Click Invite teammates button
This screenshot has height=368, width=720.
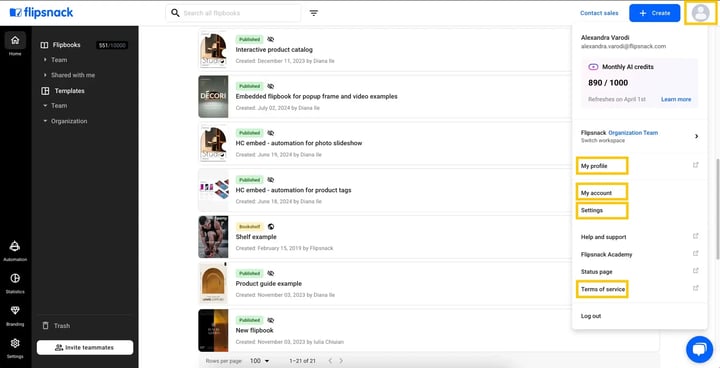pyautogui.click(x=85, y=347)
